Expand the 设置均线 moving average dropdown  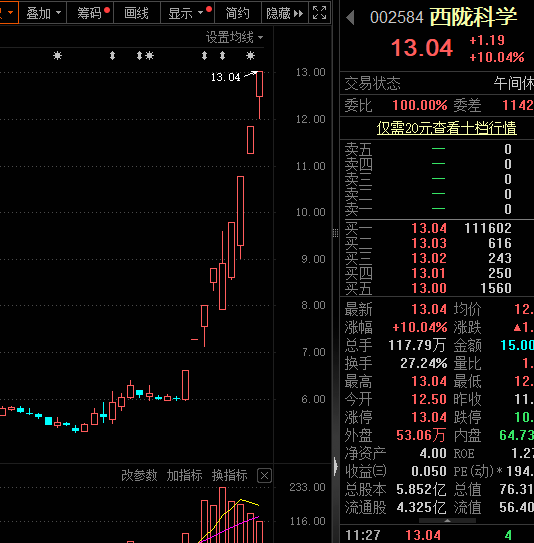pyautogui.click(x=234, y=37)
